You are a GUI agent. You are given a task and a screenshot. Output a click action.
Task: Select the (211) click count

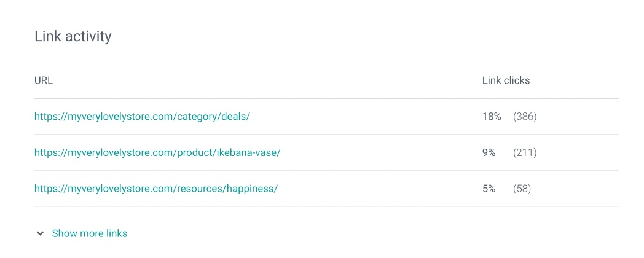tap(525, 153)
